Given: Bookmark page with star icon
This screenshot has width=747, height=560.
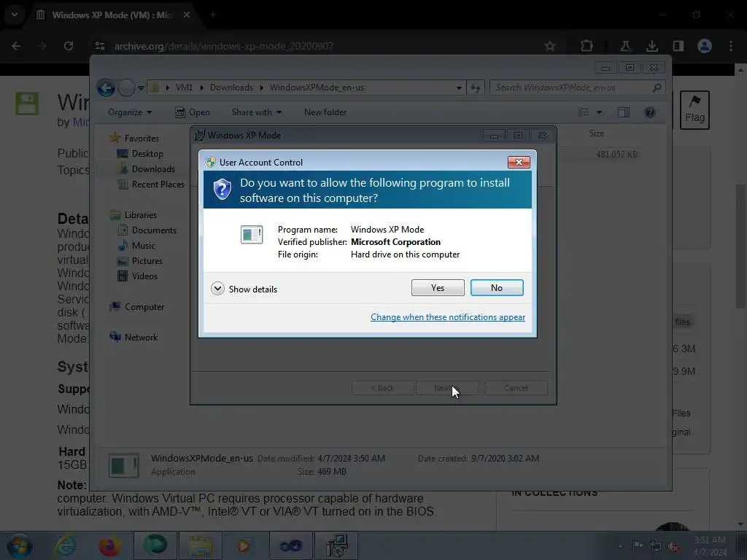Looking at the screenshot, I should [550, 46].
